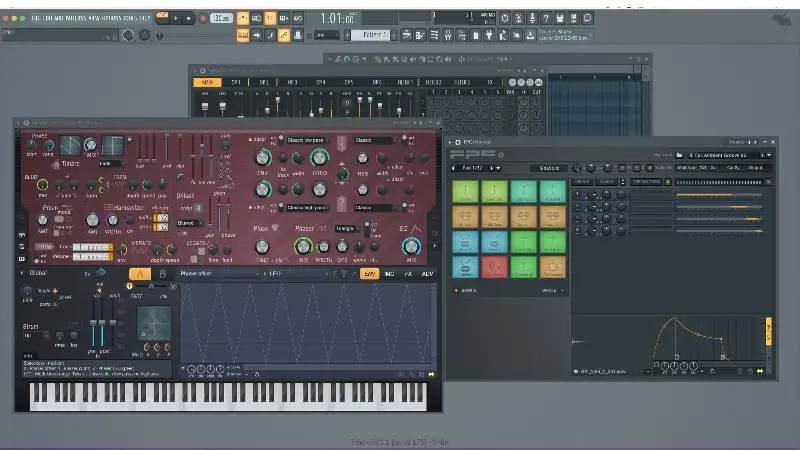
Task: Open the FPC Ambient Groove preset selector
Action: click(722, 155)
